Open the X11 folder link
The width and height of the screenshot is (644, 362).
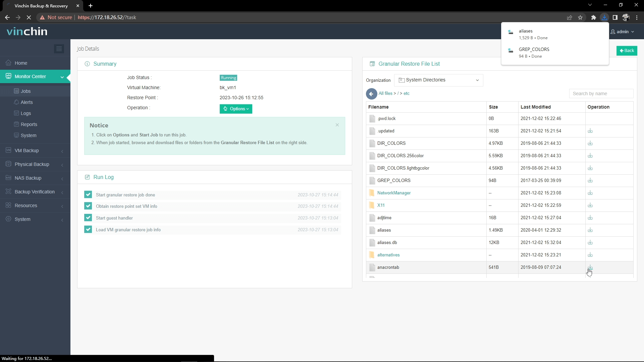click(x=381, y=205)
